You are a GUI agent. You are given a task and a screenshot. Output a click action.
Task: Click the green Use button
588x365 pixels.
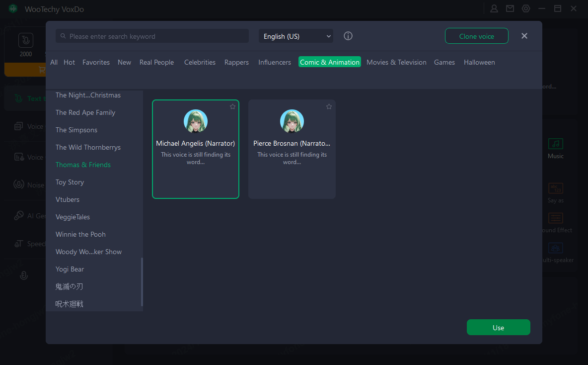[498, 328]
